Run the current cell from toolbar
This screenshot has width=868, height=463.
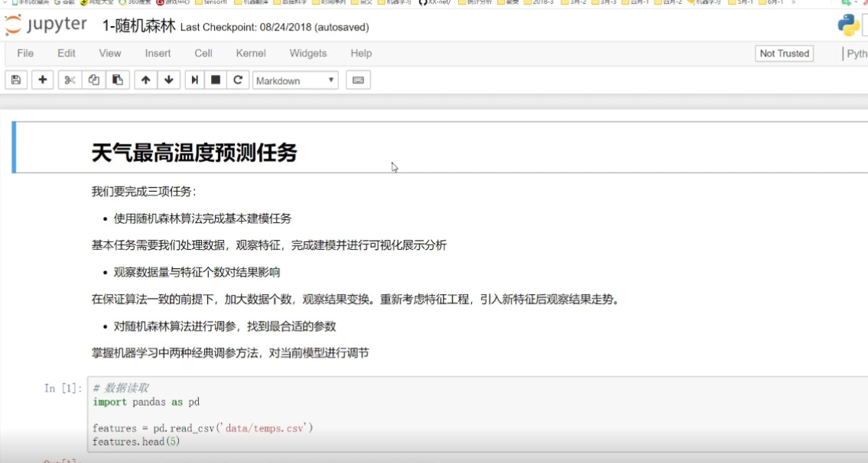pyautogui.click(x=195, y=80)
